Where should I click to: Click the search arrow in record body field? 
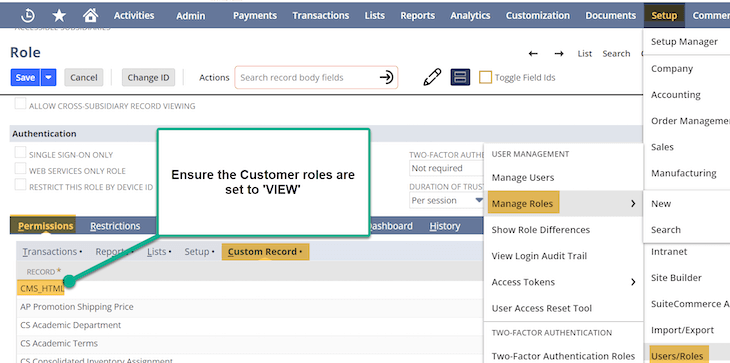[x=386, y=77]
